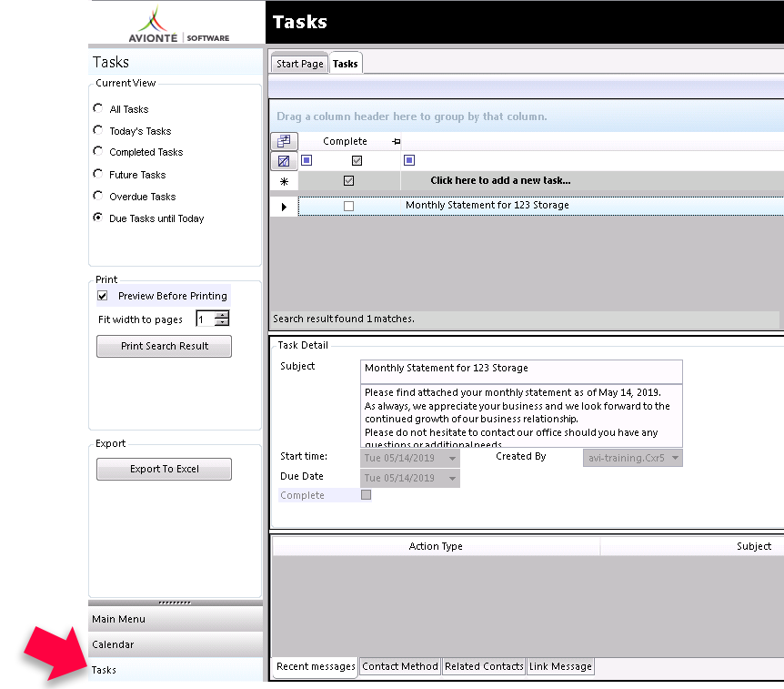The height and width of the screenshot is (689, 784).
Task: Click the row selector arrow for Monthly Statement
Action: coord(284,207)
